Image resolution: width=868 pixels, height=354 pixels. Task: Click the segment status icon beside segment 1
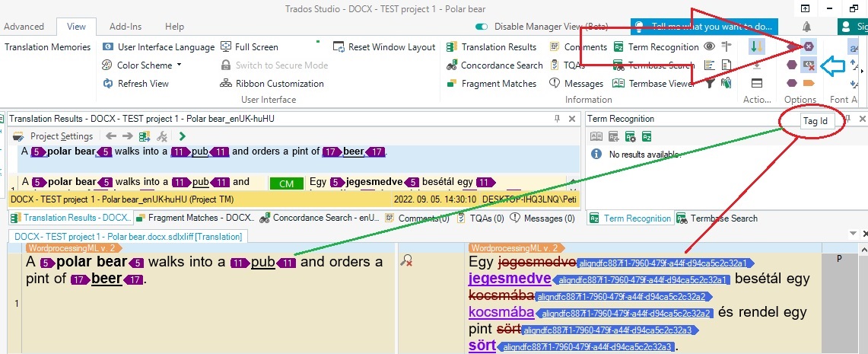coord(406,261)
